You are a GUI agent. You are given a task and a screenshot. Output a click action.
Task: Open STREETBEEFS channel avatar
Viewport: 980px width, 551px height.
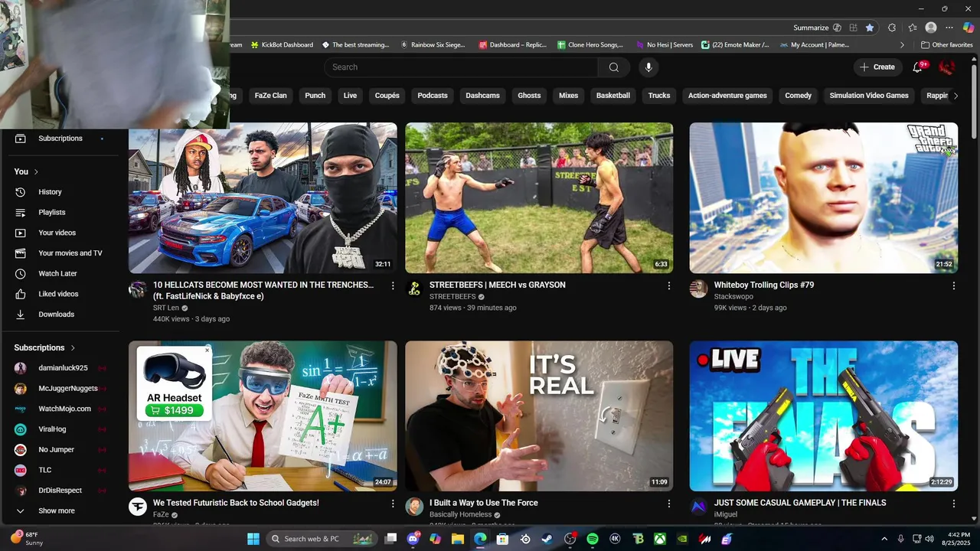pos(414,289)
